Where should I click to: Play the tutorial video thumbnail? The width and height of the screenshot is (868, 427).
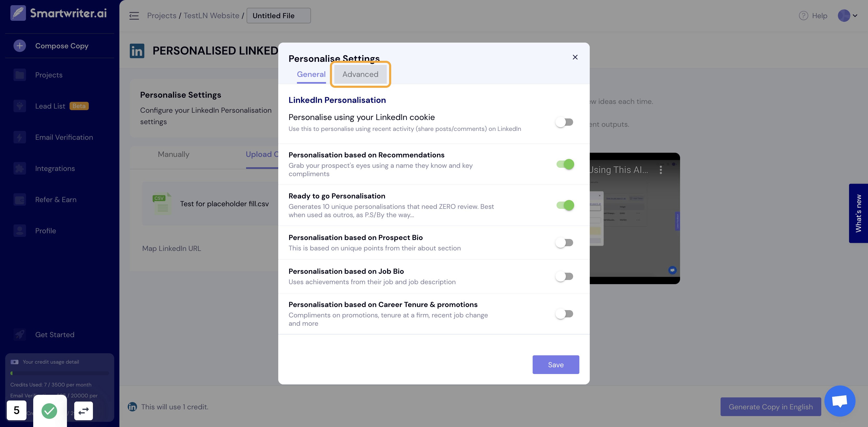[x=634, y=218]
